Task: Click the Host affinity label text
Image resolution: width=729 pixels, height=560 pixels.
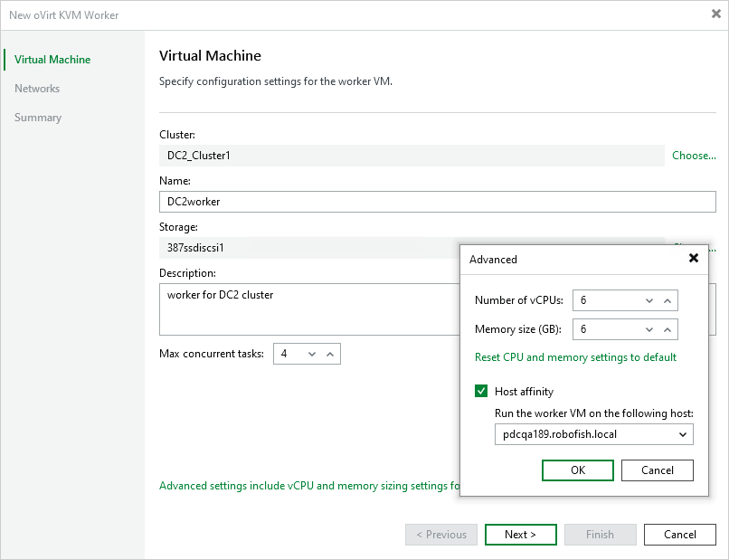Action: [x=524, y=392]
